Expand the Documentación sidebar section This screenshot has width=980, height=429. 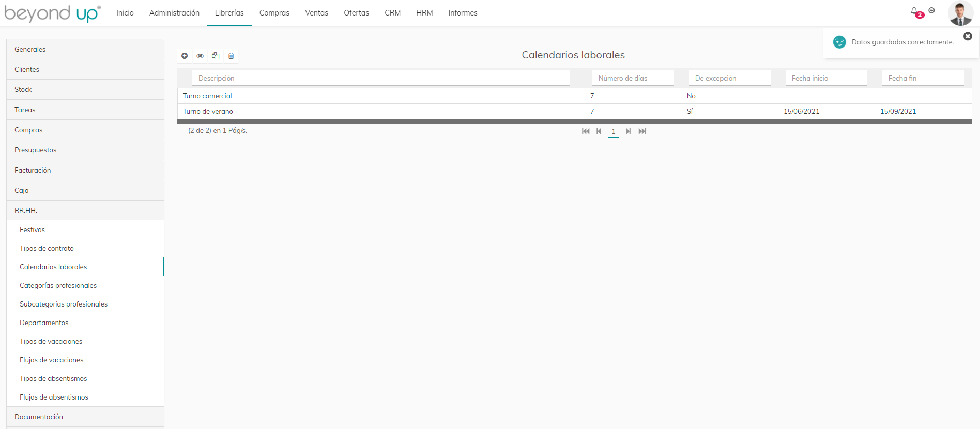pyautogui.click(x=85, y=417)
